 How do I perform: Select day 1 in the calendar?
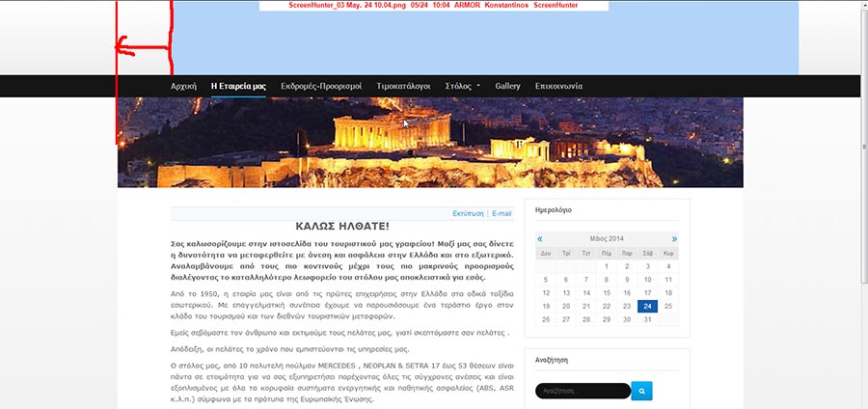pos(607,266)
